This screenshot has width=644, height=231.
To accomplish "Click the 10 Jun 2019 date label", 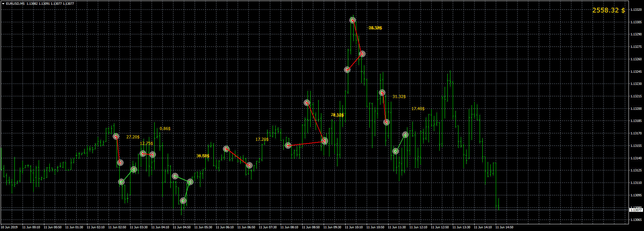I will coord(9,227).
